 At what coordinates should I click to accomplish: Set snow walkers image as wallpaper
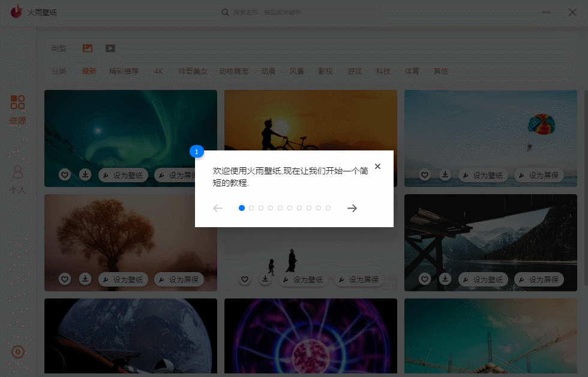[304, 279]
